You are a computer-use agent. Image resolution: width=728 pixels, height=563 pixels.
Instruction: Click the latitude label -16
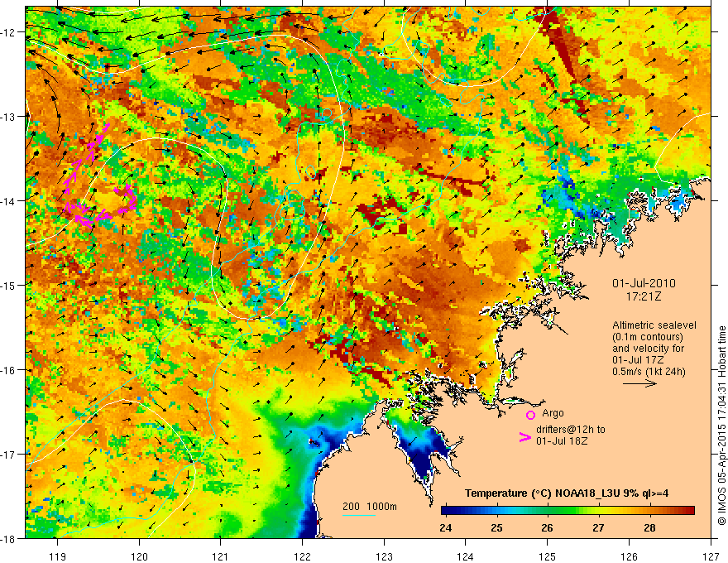click(x=9, y=370)
